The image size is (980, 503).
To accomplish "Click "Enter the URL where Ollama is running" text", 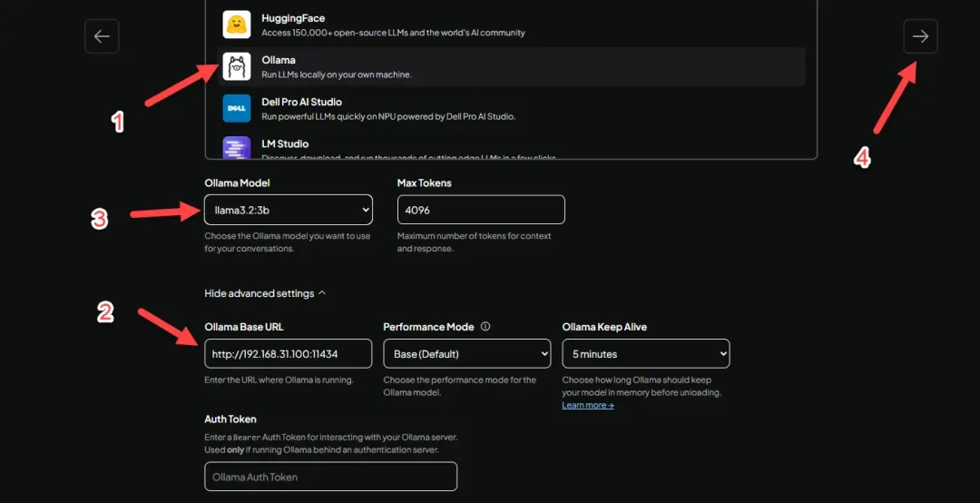I will tap(279, 380).
